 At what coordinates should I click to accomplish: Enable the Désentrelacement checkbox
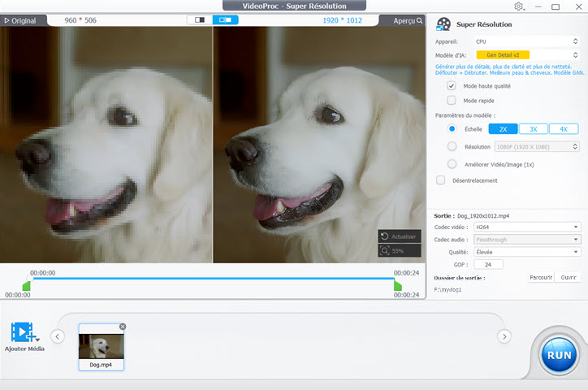pos(441,180)
